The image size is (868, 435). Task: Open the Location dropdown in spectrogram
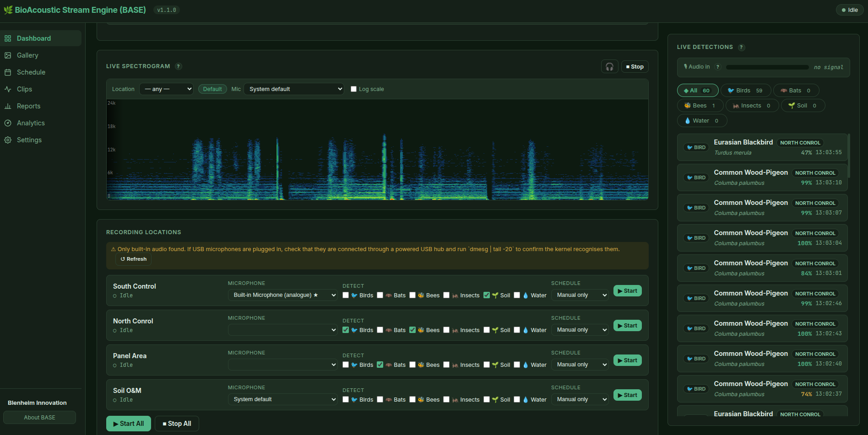(x=166, y=89)
